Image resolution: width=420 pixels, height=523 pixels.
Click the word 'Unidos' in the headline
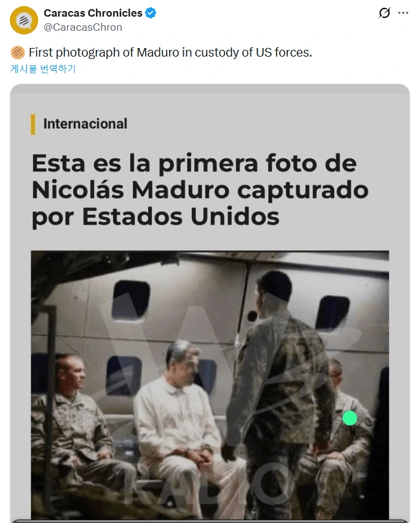(235, 217)
